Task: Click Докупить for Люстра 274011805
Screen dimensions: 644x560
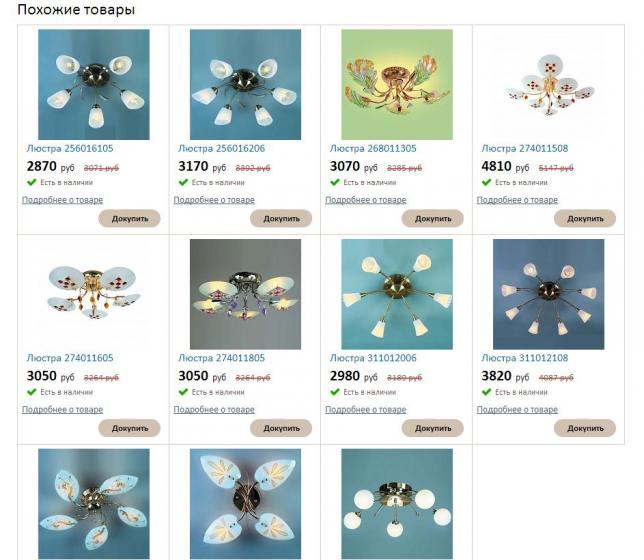Action: pos(281,428)
